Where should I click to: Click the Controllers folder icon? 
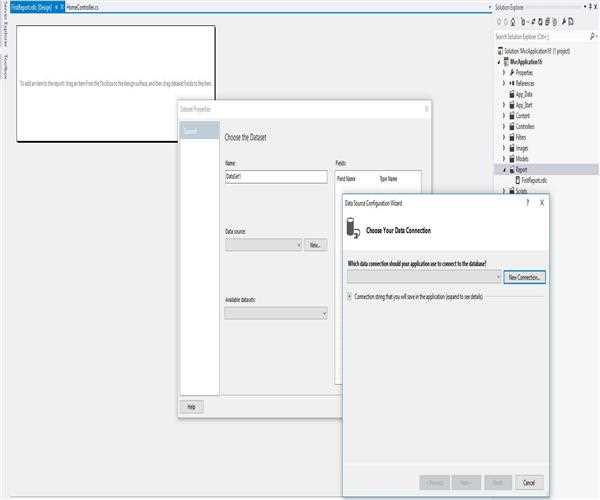(511, 127)
